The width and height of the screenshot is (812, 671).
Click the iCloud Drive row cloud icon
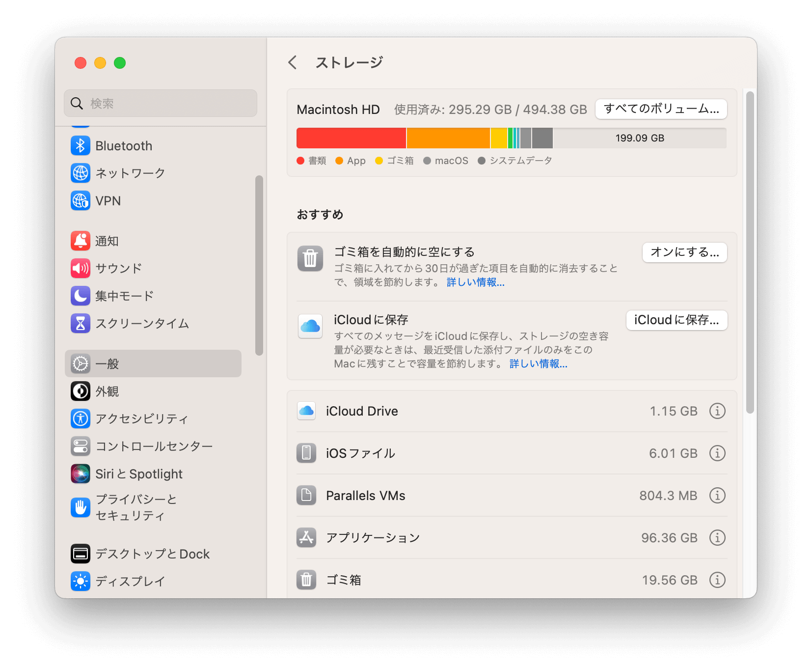(306, 411)
